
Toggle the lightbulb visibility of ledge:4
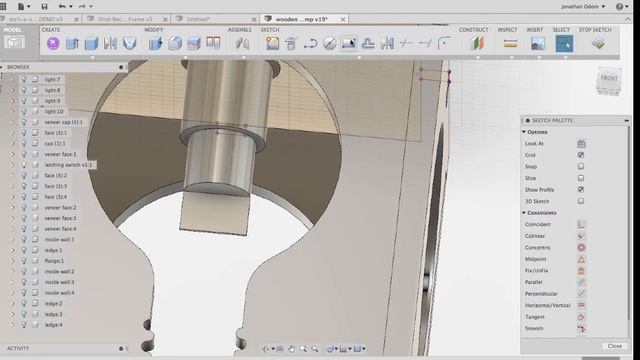tap(24, 324)
